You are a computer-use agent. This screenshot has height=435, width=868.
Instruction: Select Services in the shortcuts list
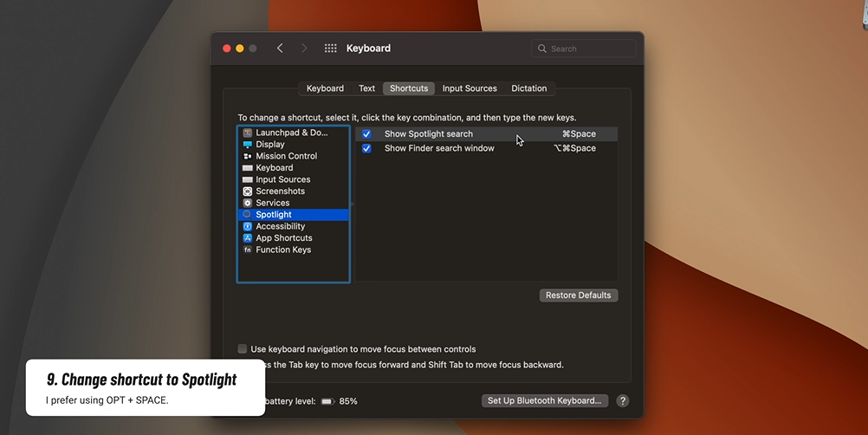pos(294,203)
